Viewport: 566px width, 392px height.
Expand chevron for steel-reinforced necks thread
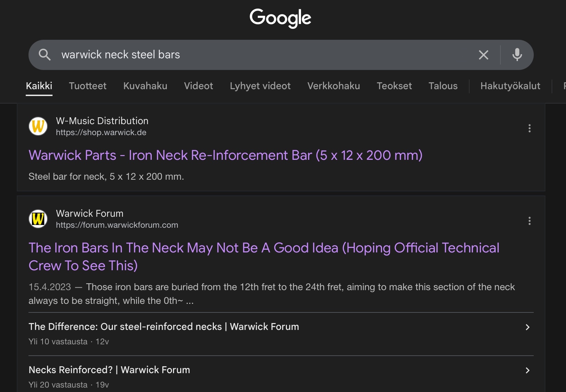[528, 327]
